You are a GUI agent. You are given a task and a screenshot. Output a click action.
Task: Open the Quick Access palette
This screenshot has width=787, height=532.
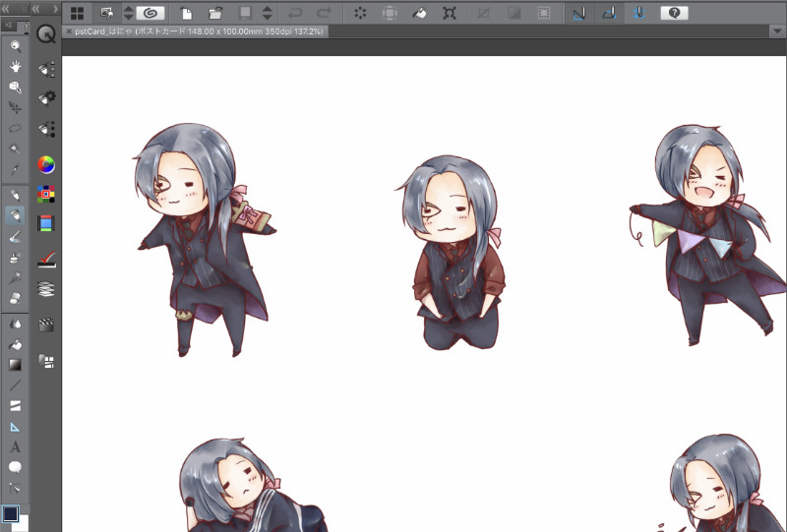click(x=46, y=34)
